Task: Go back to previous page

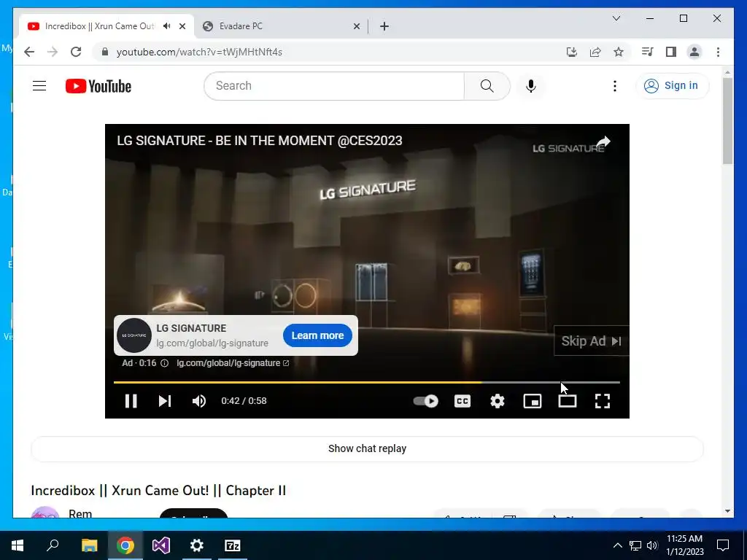Action: pyautogui.click(x=29, y=52)
